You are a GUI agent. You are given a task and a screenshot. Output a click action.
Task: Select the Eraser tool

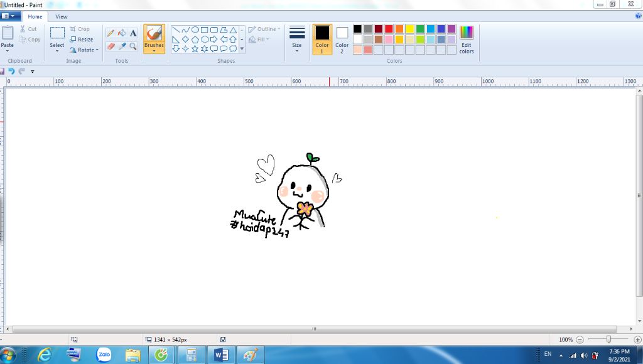tap(111, 46)
